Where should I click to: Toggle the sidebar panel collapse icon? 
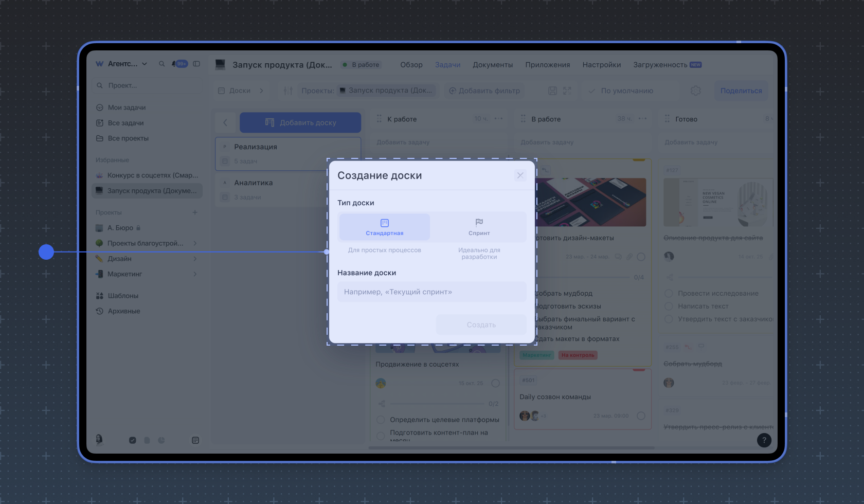click(196, 64)
